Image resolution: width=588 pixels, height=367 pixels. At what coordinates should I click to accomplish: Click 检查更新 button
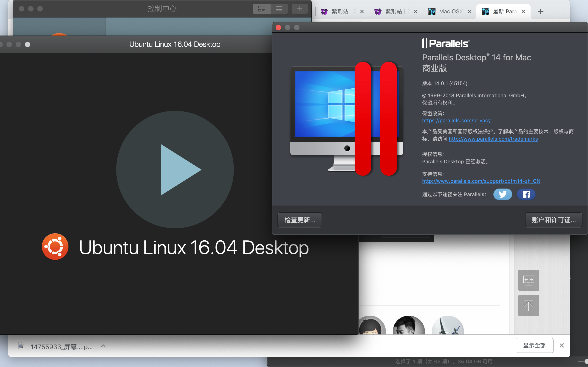click(x=300, y=220)
